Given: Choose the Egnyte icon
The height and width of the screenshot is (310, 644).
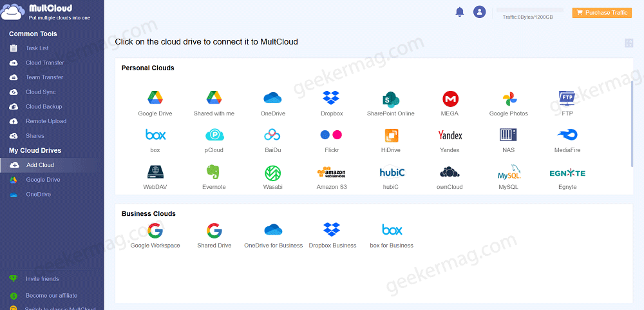Looking at the screenshot, I should click(567, 173).
